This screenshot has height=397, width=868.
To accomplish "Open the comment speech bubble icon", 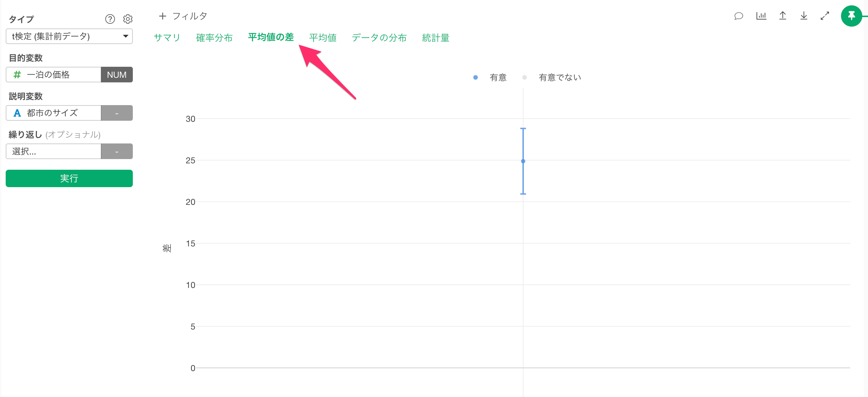I will [x=739, y=16].
